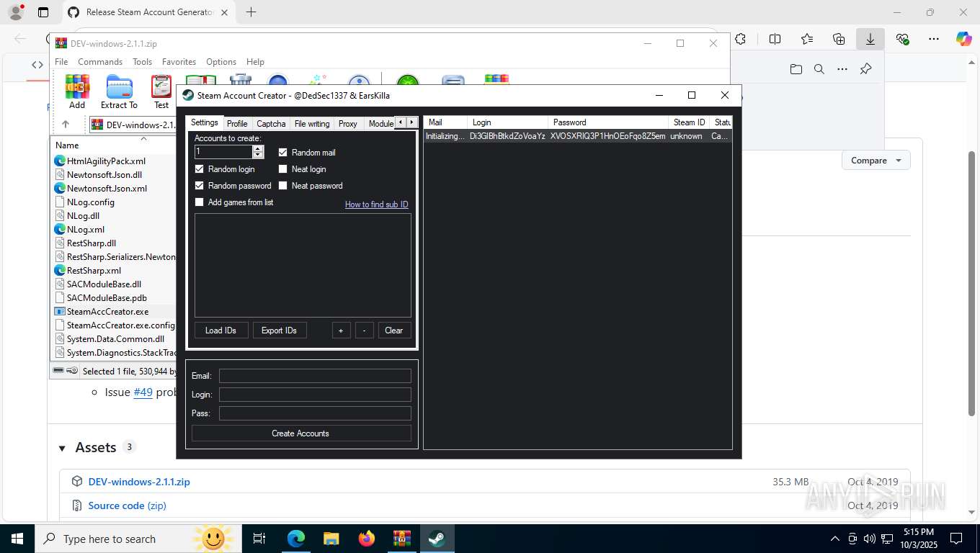Open Task View on taskbar

pos(259,539)
